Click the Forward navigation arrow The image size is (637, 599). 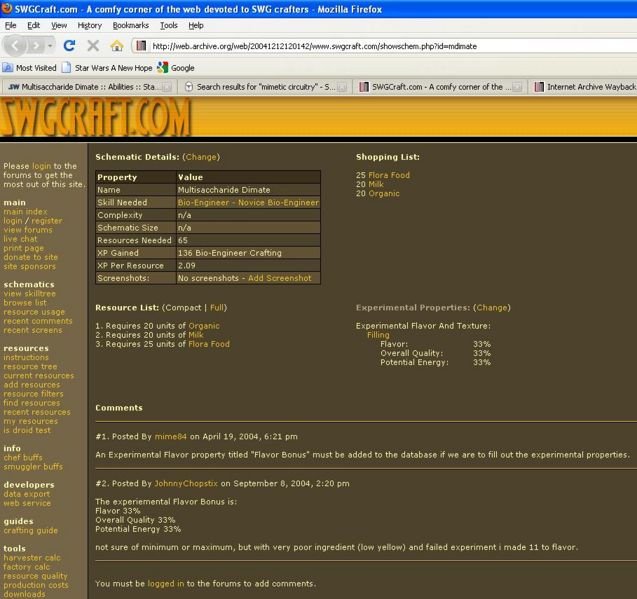tap(38, 46)
